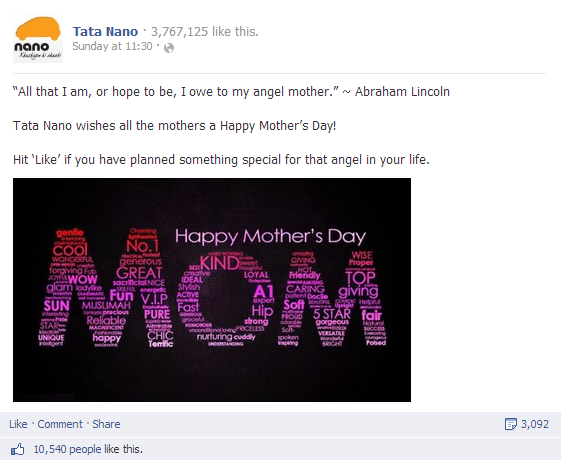Open the Tata Nano page name
The image size is (562, 461).
105,32
